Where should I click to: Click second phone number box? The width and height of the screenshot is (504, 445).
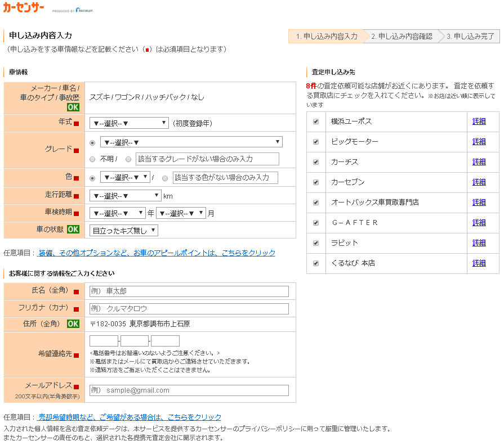pos(135,341)
